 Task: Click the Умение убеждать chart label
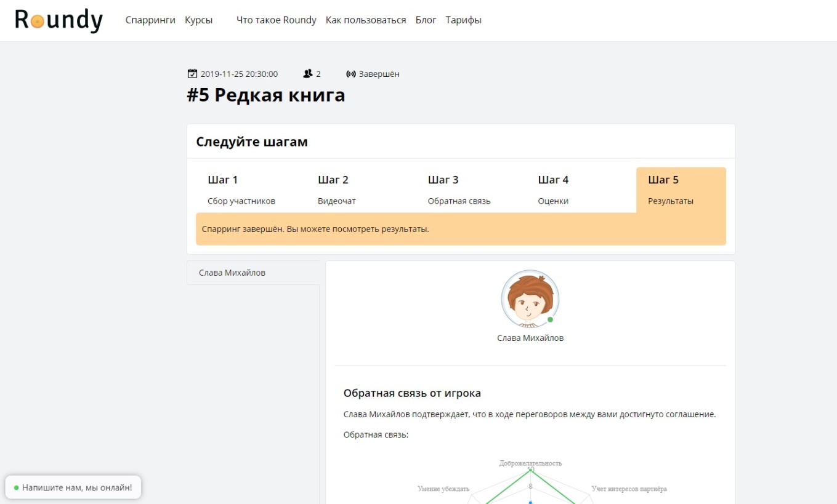click(443, 489)
